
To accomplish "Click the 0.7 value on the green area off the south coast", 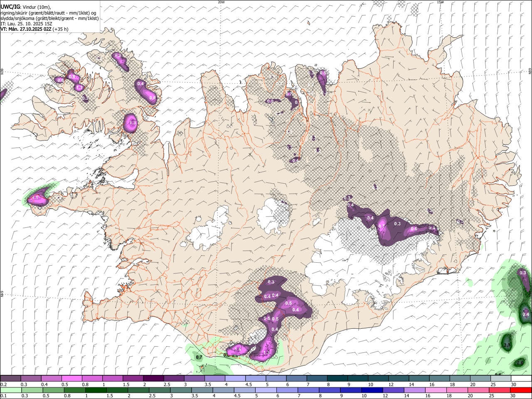I will point(199,357).
